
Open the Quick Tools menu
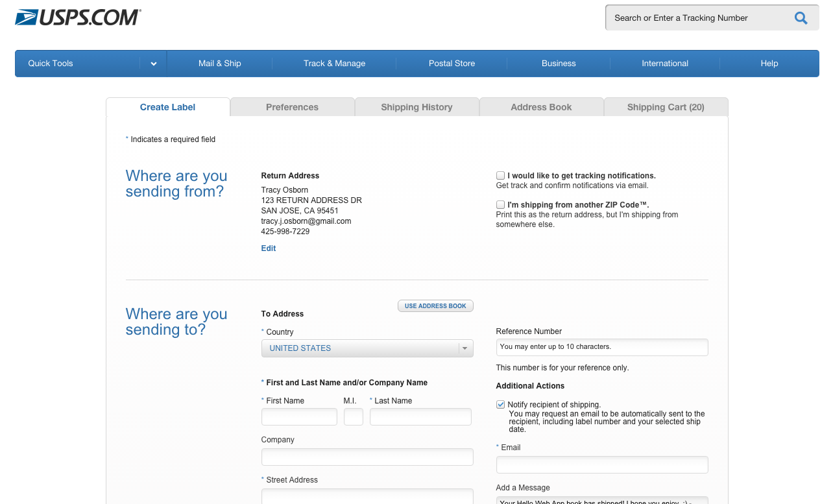tap(51, 64)
